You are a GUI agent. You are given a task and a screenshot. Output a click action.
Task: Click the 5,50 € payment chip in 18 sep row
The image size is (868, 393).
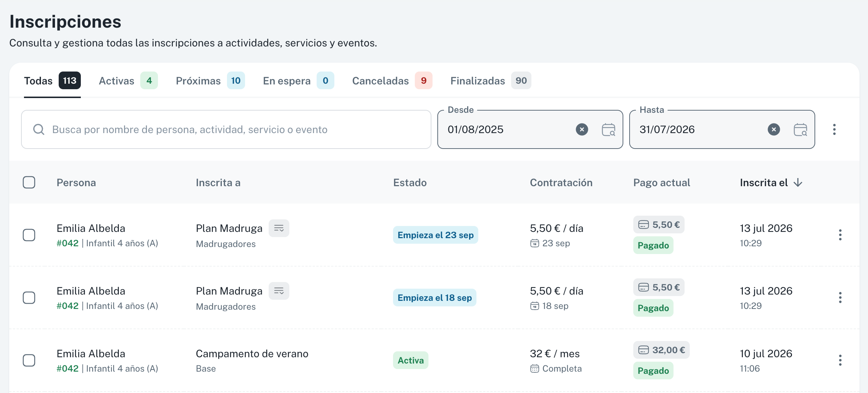tap(659, 287)
